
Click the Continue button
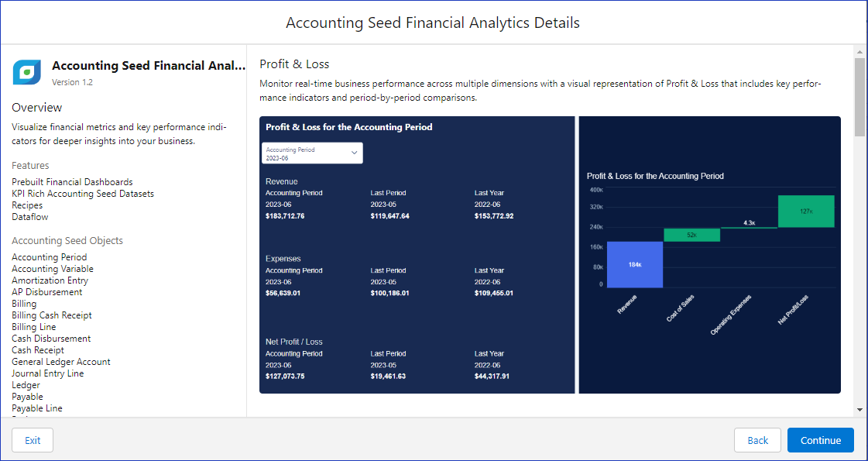(x=821, y=440)
